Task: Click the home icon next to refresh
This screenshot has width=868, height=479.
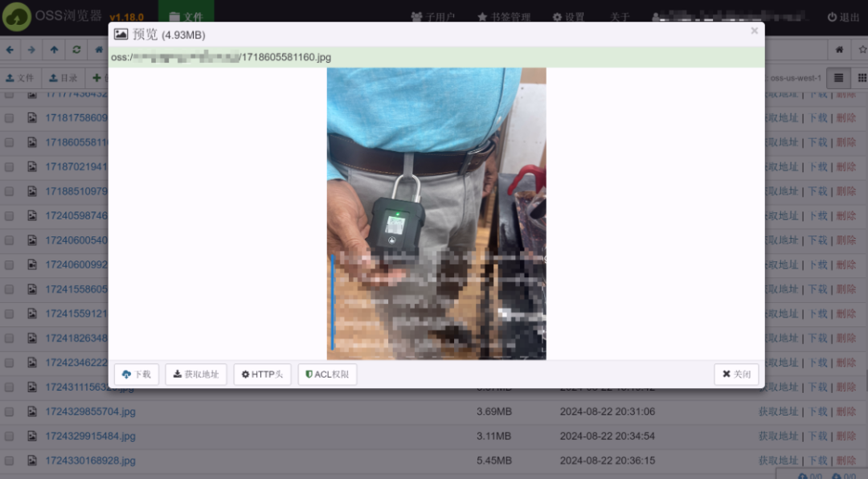Action: tap(99, 50)
